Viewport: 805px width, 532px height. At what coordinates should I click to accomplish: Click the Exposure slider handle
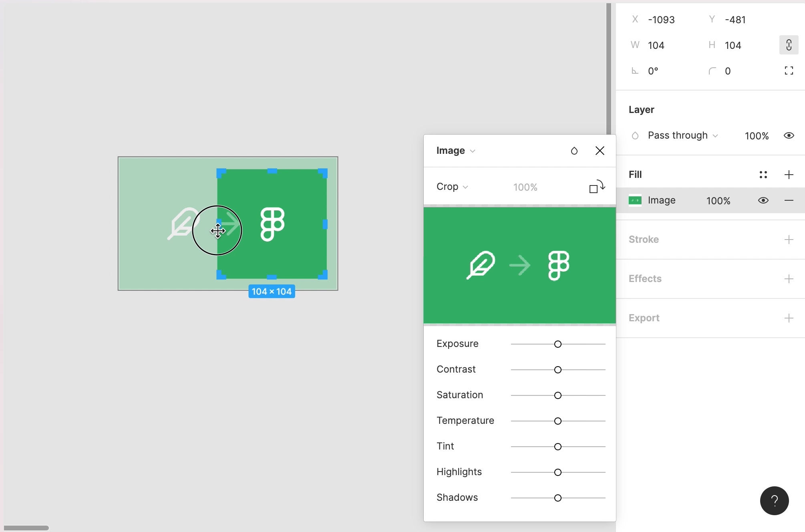557,344
